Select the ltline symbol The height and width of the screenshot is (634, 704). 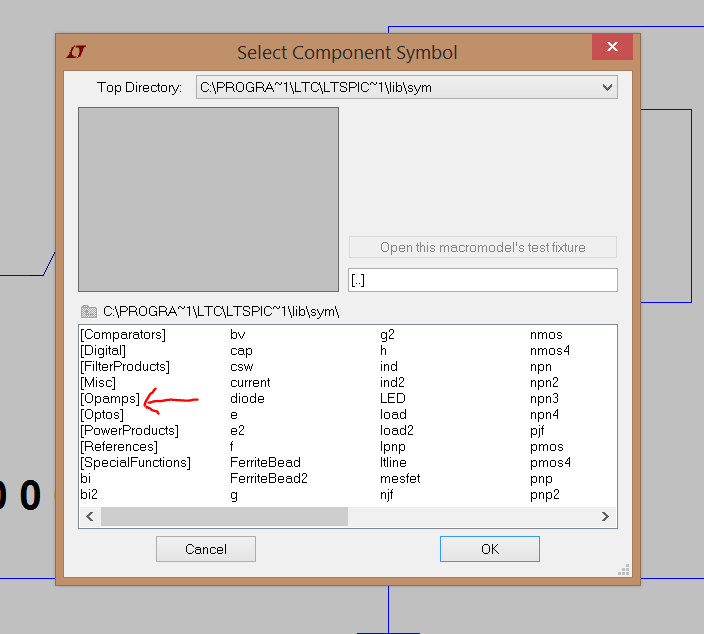pos(393,462)
